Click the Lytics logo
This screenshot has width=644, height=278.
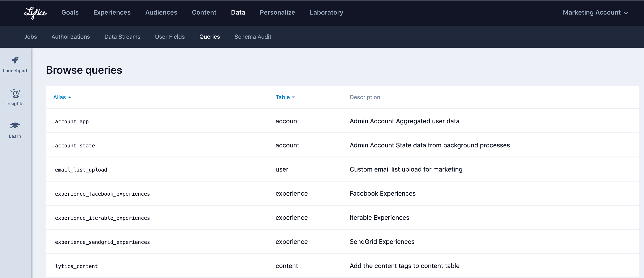35,13
